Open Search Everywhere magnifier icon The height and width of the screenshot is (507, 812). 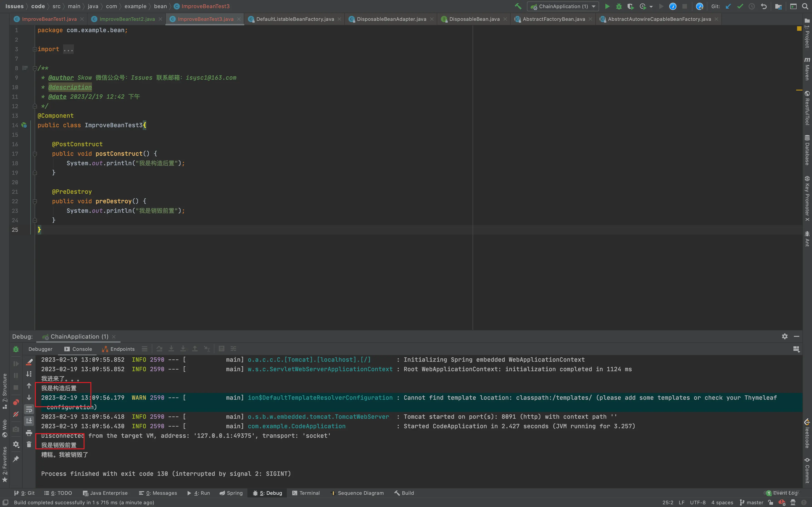pos(805,6)
